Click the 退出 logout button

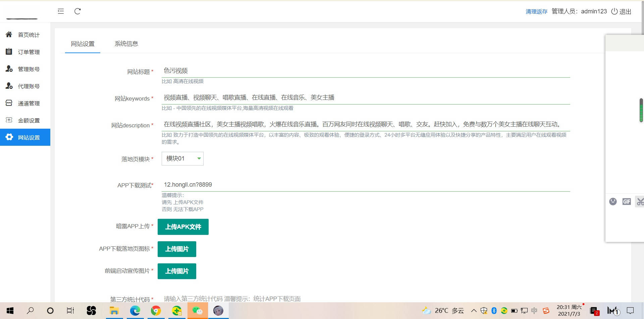point(621,11)
